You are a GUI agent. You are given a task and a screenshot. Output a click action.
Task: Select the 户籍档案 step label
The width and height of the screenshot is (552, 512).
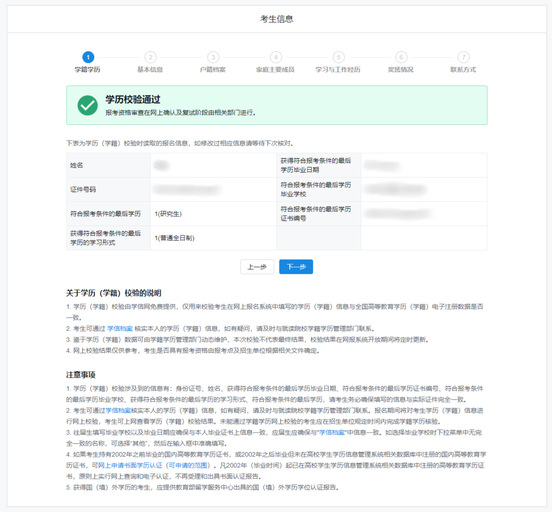coord(213,69)
